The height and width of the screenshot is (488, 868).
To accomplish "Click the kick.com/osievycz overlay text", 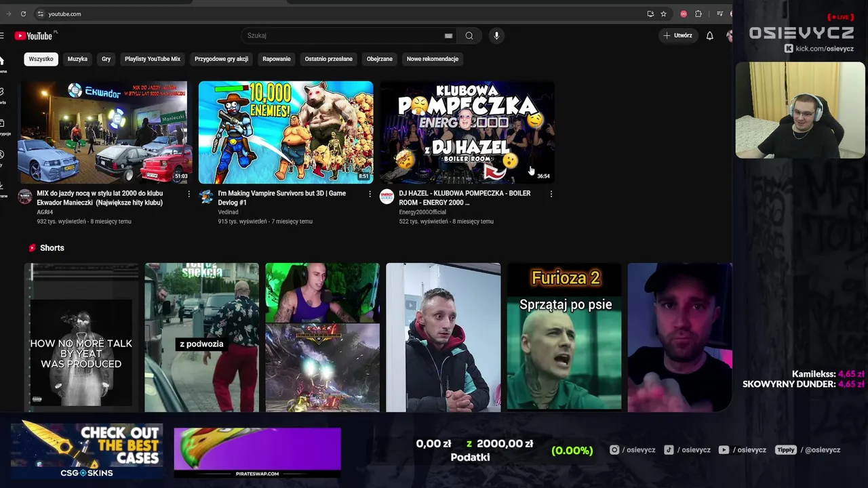I will [x=819, y=49].
